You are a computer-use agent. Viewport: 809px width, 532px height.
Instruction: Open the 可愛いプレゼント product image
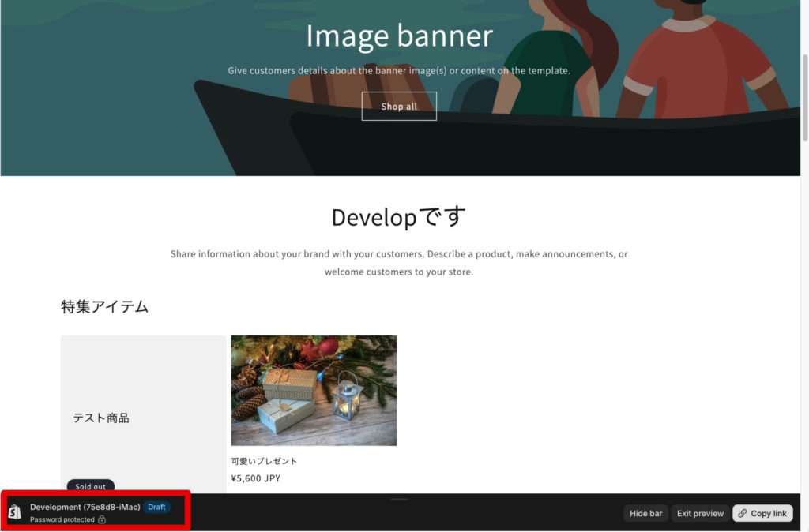click(314, 391)
